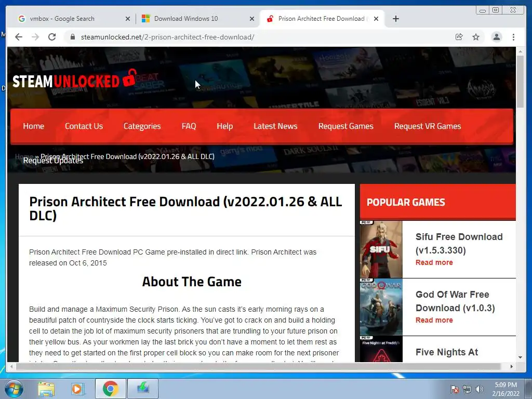Open the Chrome three-dot menu
532x399 pixels.
coord(513,37)
